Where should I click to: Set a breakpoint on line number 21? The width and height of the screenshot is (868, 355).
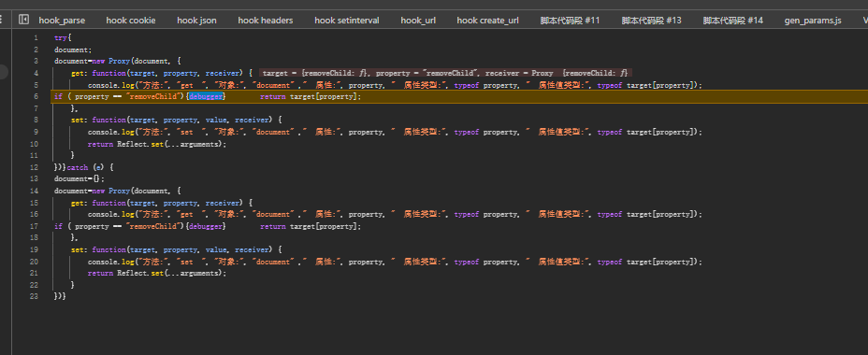pyautogui.click(x=36, y=273)
